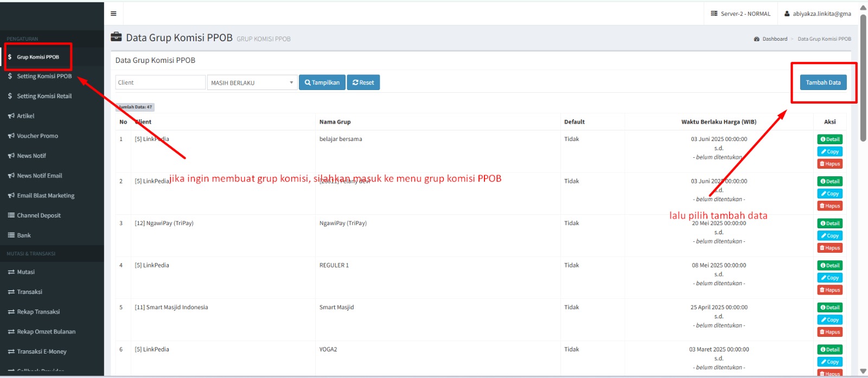Open News Notif Email menu
This screenshot has width=868, height=378.
click(39, 176)
